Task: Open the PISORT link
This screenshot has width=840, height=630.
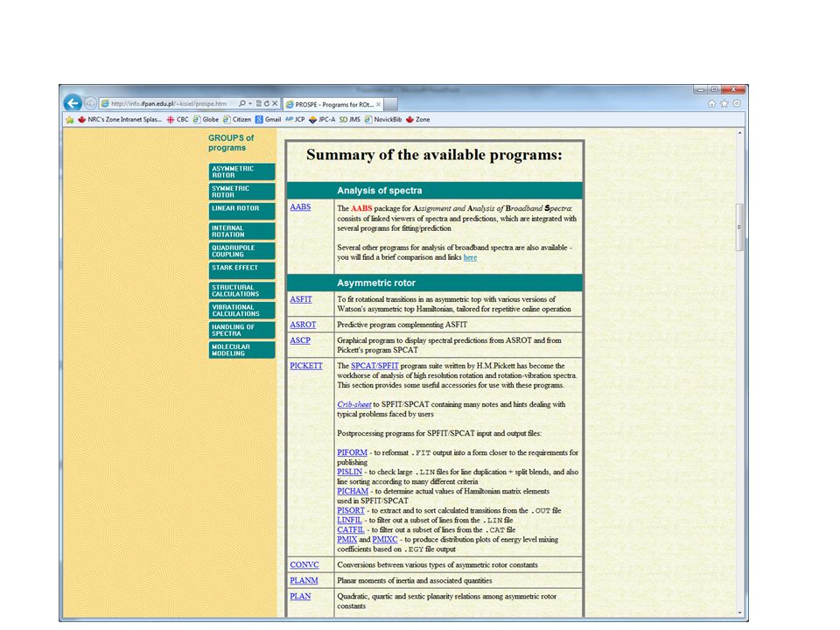Action: point(351,510)
